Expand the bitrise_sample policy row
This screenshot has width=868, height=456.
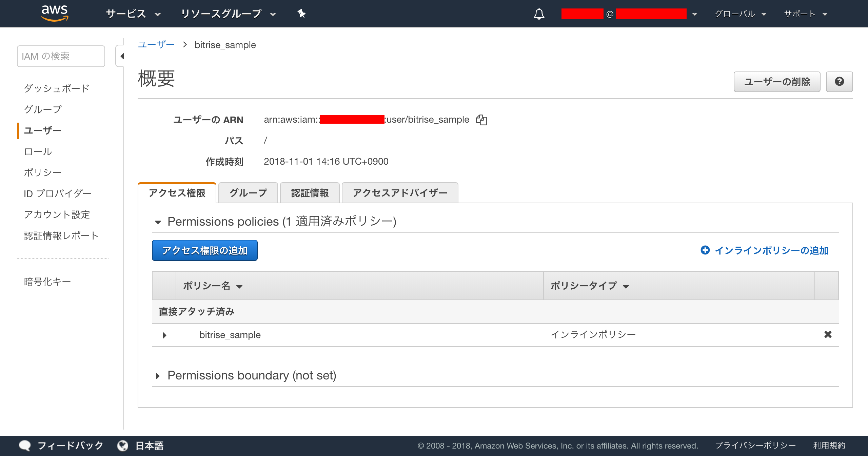[164, 335]
